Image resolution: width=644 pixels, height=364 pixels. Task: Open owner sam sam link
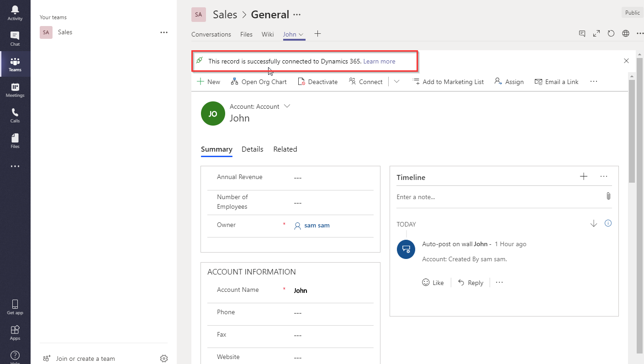coord(317,225)
